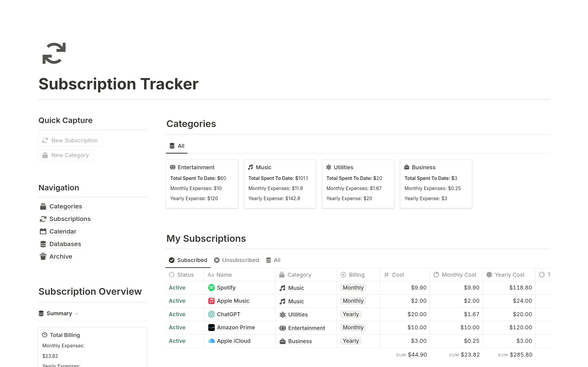Open the Amazon Prime subscription link
Viewport: 588px width, 367px height.
tap(236, 328)
